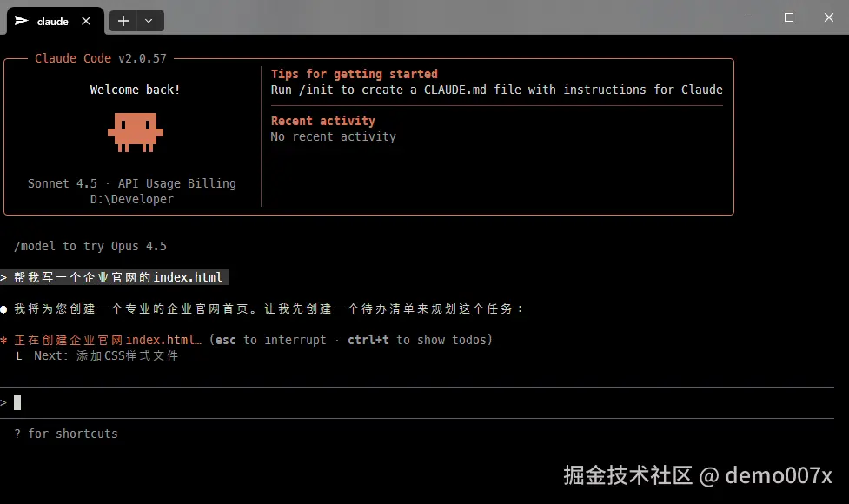Click the orange asterisk spinner icon
The width and height of the screenshot is (849, 504).
(3, 341)
